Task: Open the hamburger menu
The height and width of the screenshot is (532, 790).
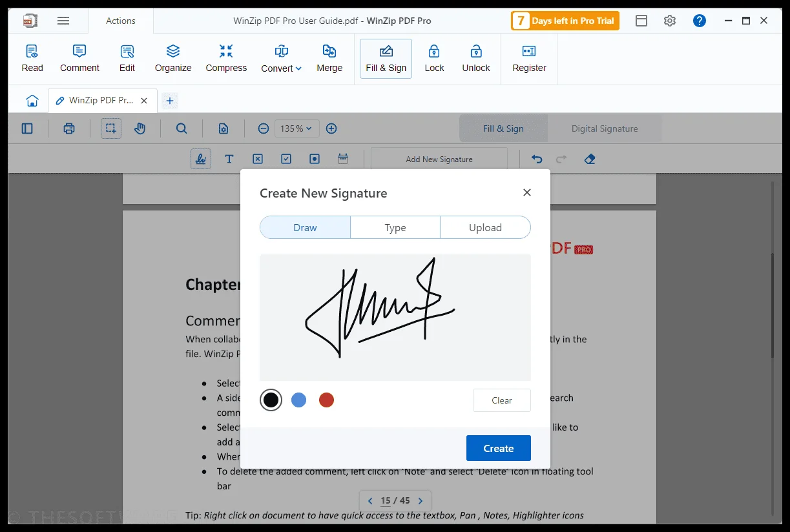Action: (63, 21)
